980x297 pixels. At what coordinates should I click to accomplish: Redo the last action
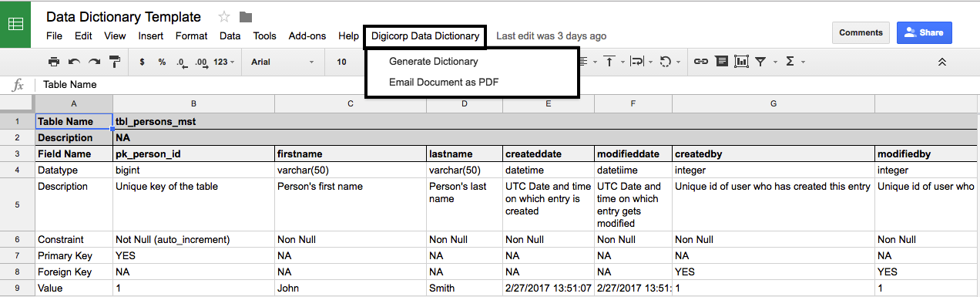[94, 62]
